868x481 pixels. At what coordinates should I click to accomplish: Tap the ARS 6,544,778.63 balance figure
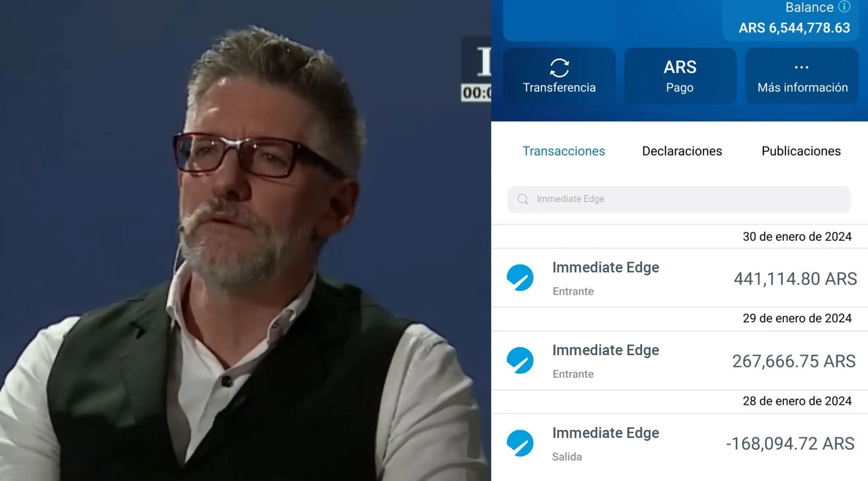pos(794,28)
